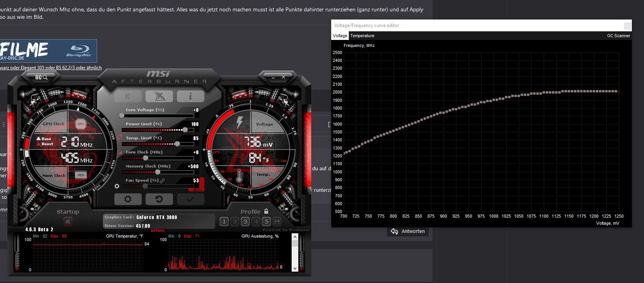Screen dimensions: 644x283
Task: Click the fan speed gear icon
Action: point(117,186)
